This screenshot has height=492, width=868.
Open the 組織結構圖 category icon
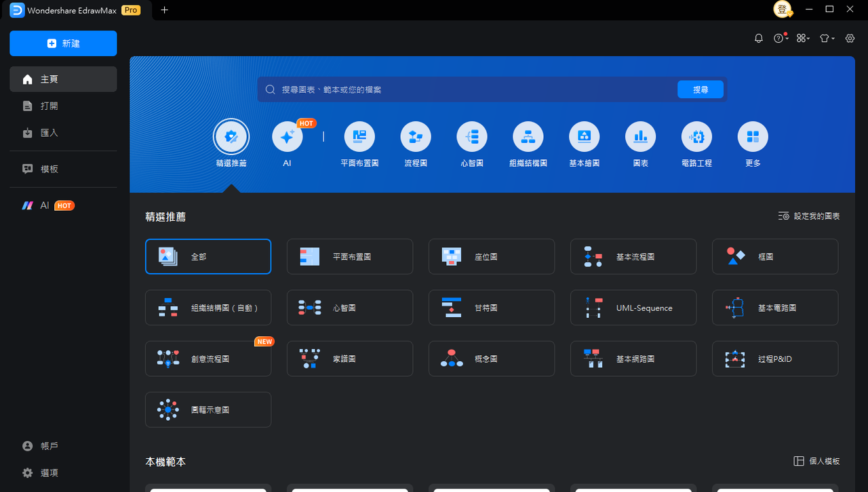coord(528,137)
